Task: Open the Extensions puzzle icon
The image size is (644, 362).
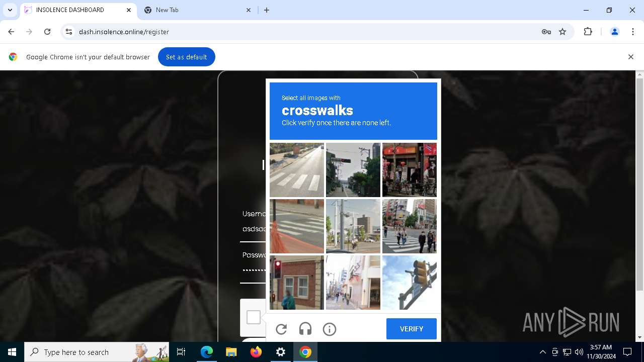Action: [x=588, y=32]
